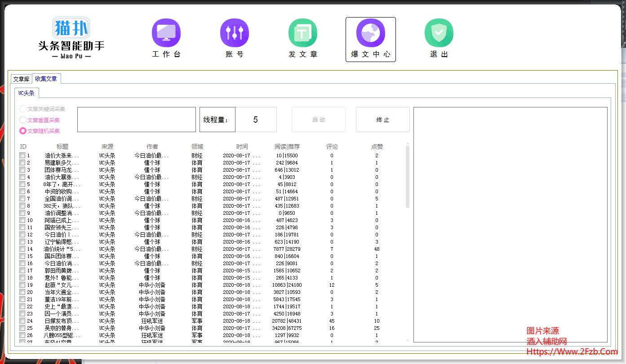Open the 收集文章 tab
Screen dimensions: 626x364
pyautogui.click(x=46, y=79)
